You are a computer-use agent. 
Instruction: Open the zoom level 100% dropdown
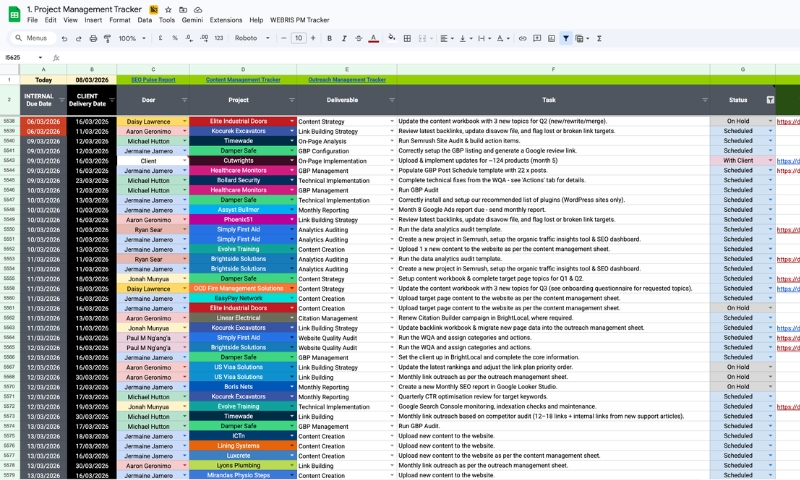[x=132, y=38]
